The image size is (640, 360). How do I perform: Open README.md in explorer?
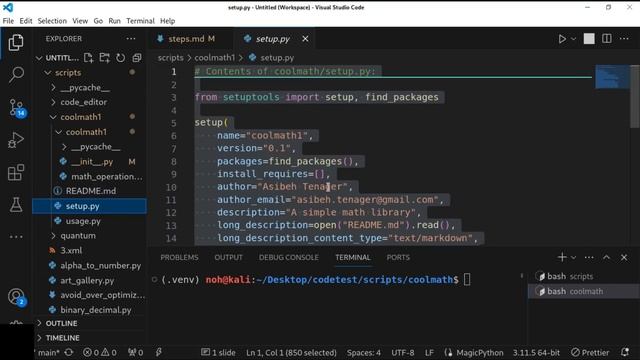click(90, 191)
